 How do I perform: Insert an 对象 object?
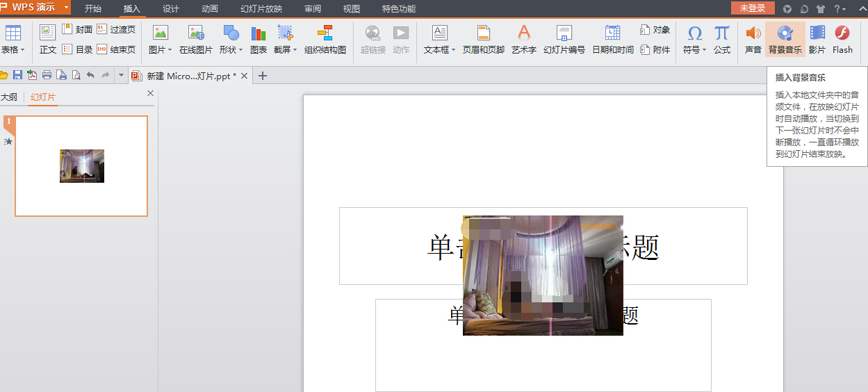coord(655,29)
